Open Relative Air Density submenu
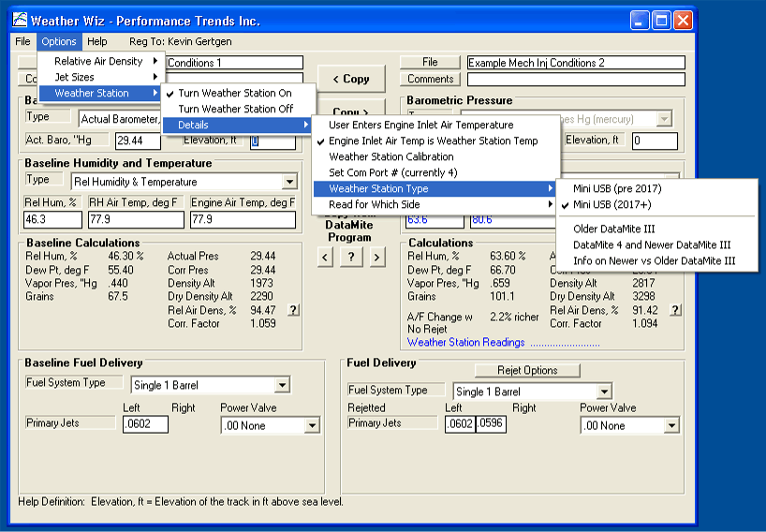 [x=100, y=61]
